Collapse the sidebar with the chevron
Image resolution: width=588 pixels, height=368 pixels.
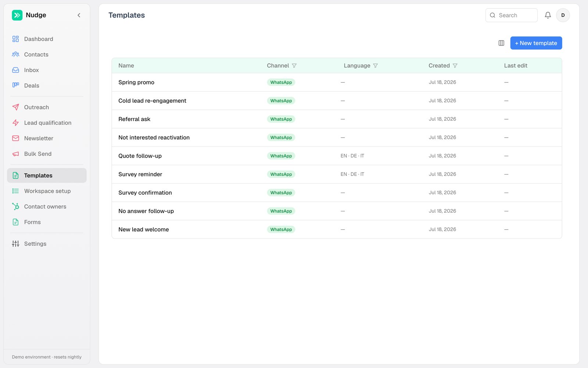[x=79, y=15]
